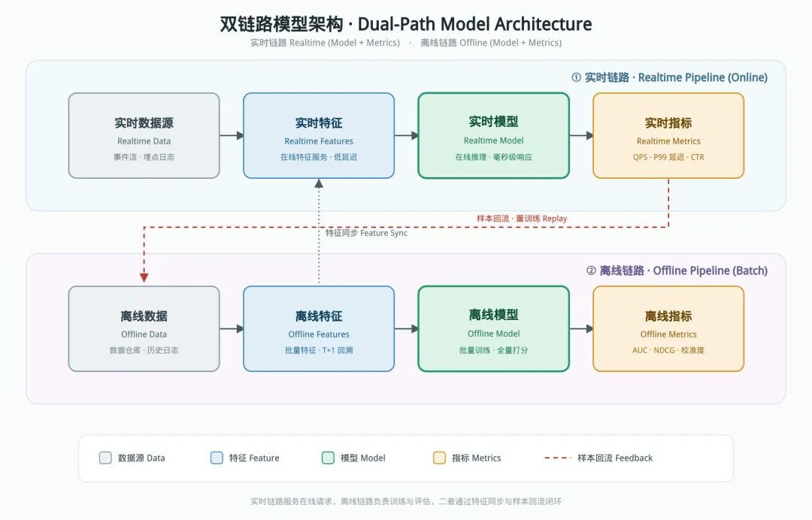Select the 离线特征 Offline Features box

point(319,328)
